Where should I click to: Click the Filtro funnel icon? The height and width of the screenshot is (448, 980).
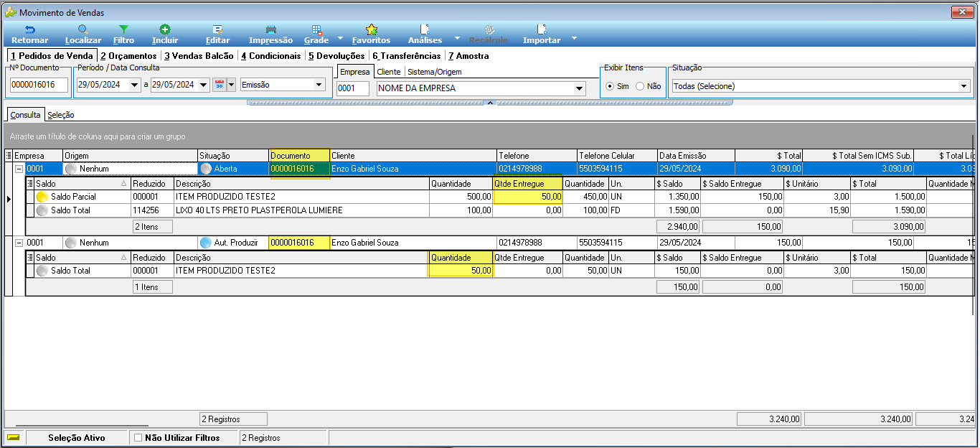pos(124,29)
